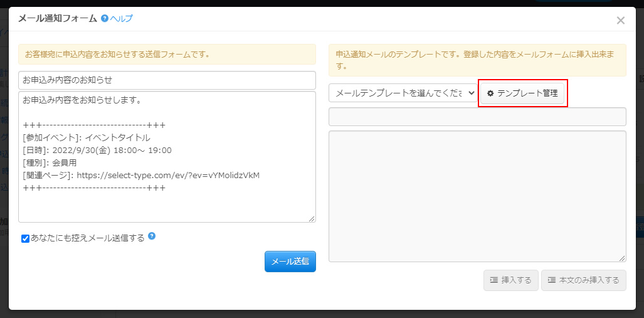Click the 本文のみ挿入する button
644x318 pixels.
(x=583, y=280)
